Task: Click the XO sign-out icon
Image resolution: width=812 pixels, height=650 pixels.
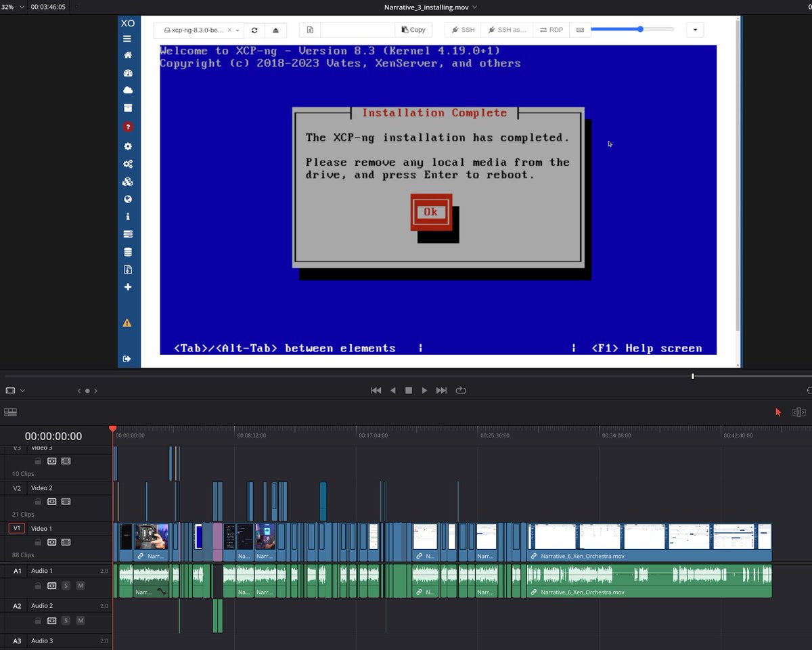Action: (x=127, y=359)
